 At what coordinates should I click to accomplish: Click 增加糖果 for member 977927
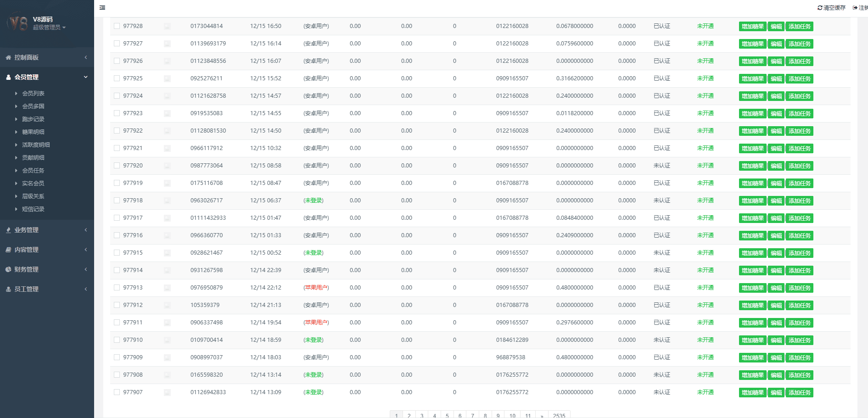(752, 44)
